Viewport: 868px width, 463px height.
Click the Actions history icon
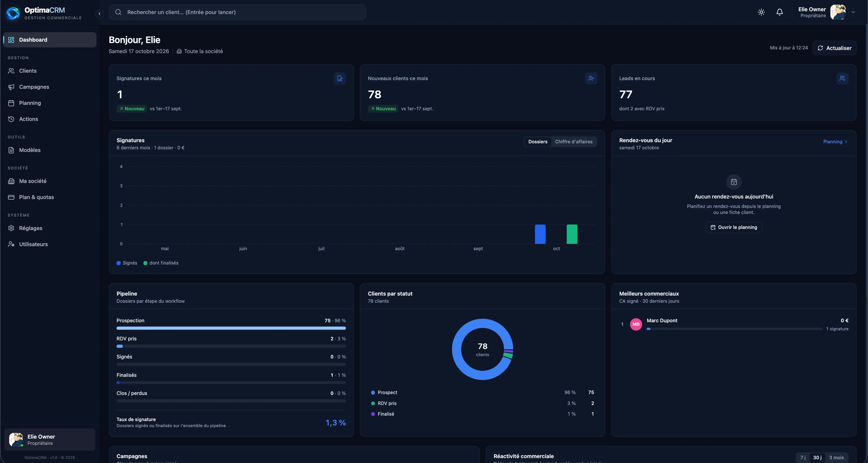tap(11, 119)
